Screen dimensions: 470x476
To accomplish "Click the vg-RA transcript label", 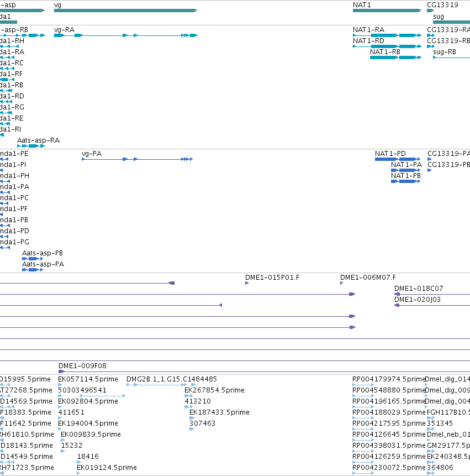I will pos(64,30).
